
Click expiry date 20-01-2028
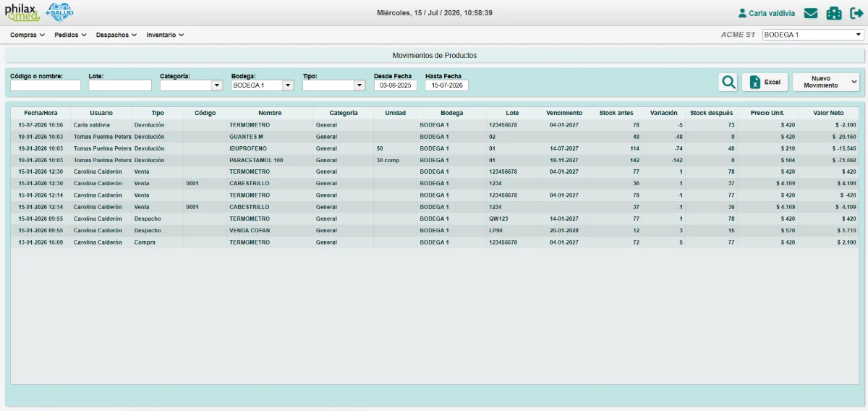point(564,230)
